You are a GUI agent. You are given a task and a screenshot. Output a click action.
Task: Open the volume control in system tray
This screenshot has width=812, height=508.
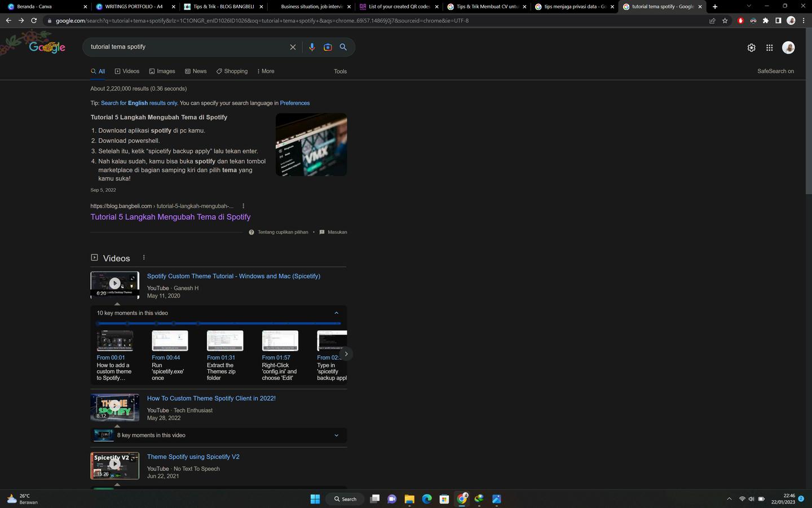point(751,499)
